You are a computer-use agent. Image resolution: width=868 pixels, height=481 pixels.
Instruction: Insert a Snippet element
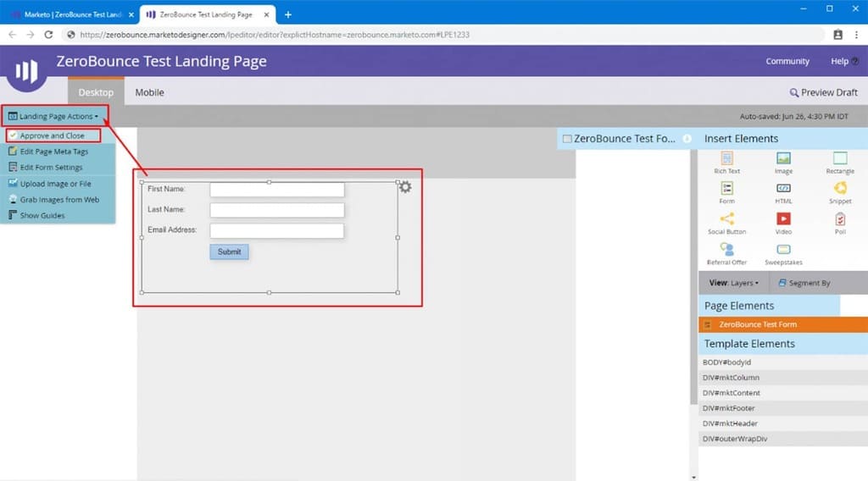click(x=840, y=192)
